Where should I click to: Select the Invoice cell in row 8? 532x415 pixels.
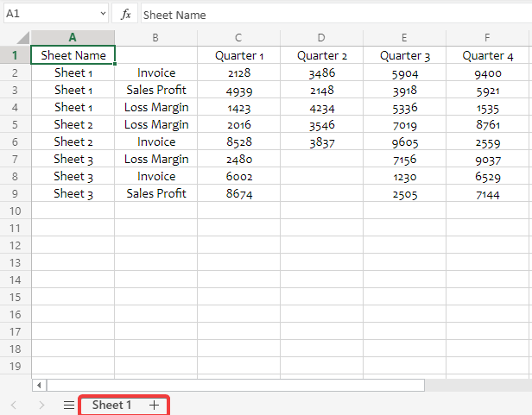tap(156, 176)
